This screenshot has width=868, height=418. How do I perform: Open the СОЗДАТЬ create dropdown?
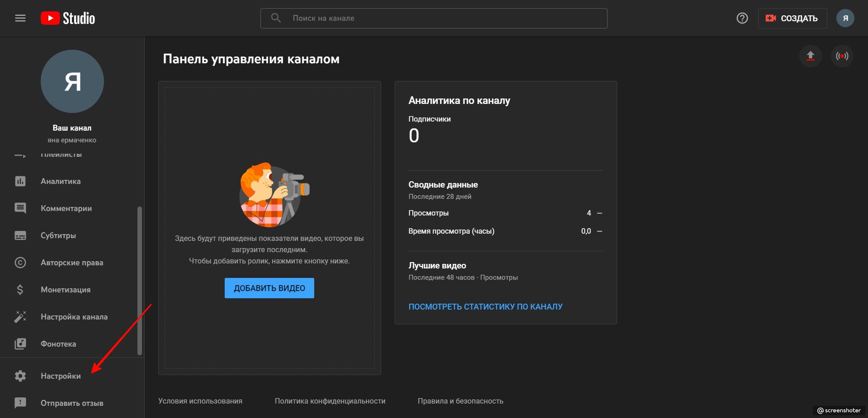point(792,18)
